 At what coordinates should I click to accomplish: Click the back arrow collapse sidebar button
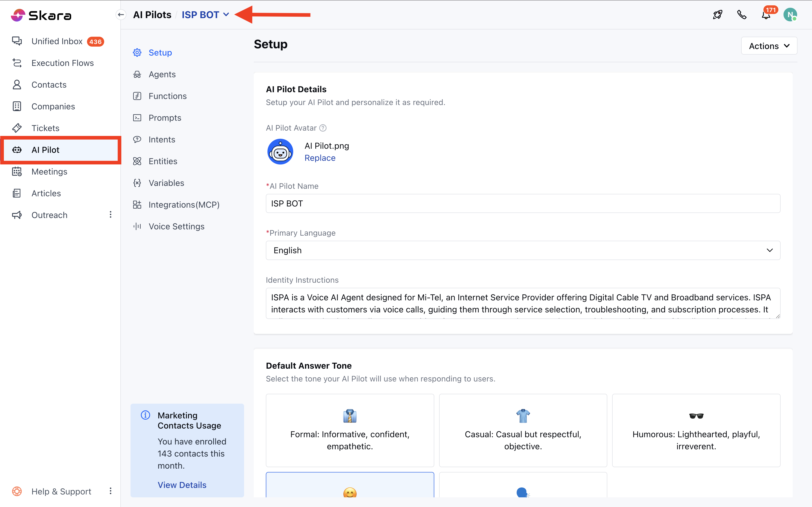tap(121, 15)
